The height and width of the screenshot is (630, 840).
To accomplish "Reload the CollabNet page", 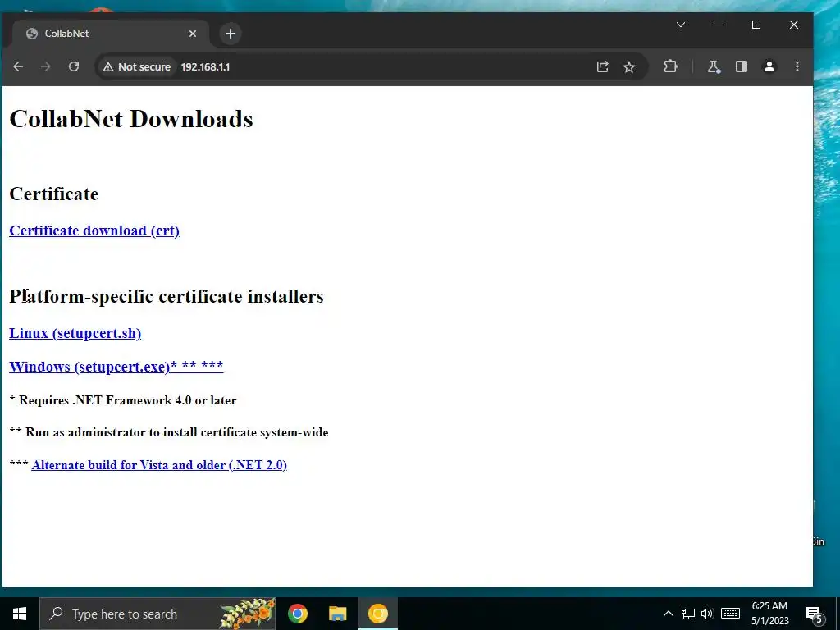I will [x=74, y=66].
